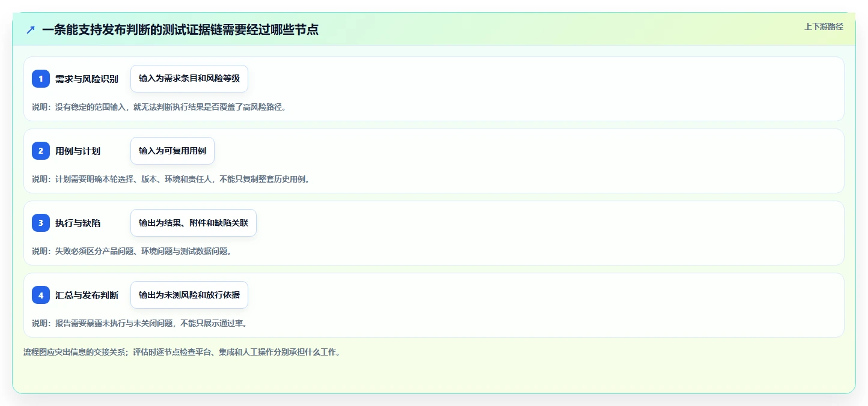Click the footer text starting 流程图应突出信息的交接关系
The width and height of the screenshot is (868, 406).
coord(183,352)
